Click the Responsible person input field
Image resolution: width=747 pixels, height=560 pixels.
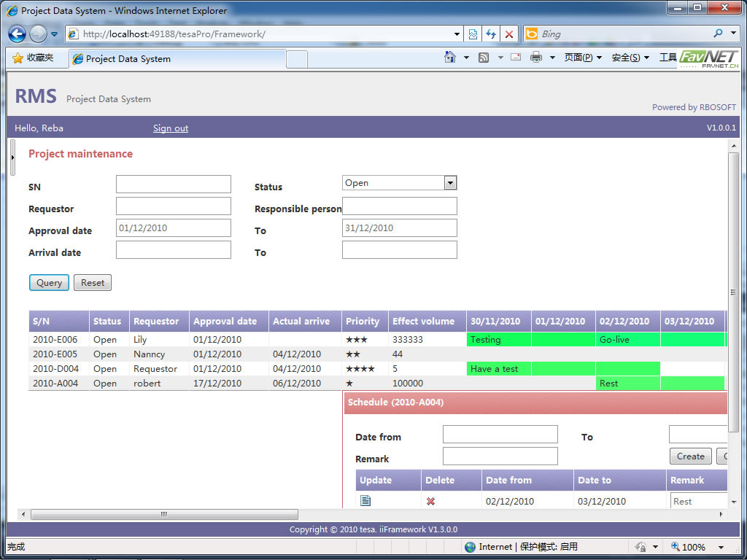point(399,206)
